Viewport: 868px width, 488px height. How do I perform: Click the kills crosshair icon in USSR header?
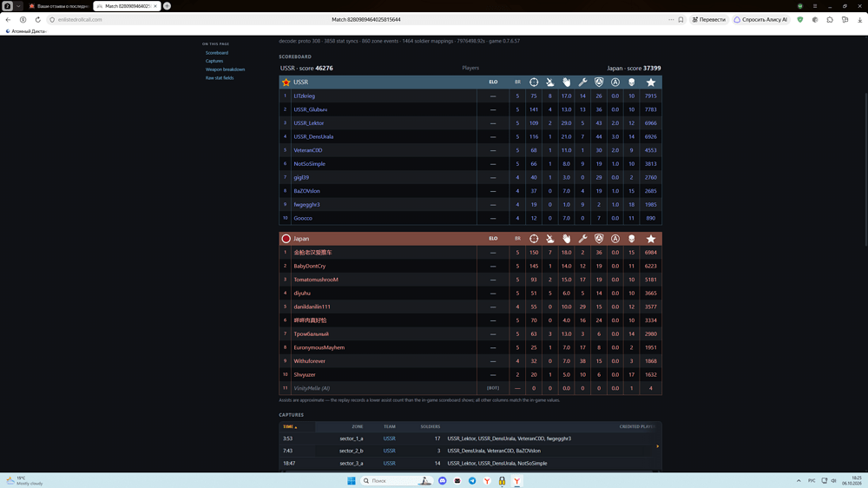pos(534,82)
